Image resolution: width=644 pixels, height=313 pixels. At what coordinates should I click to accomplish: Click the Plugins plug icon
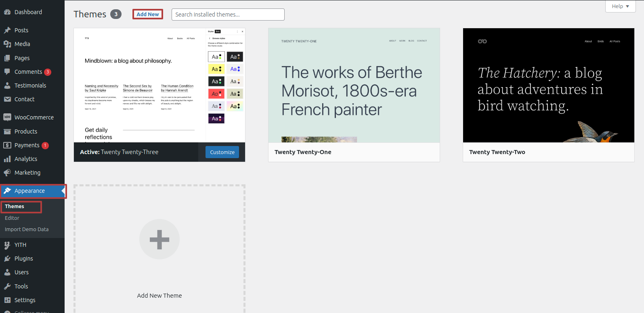[x=7, y=259]
